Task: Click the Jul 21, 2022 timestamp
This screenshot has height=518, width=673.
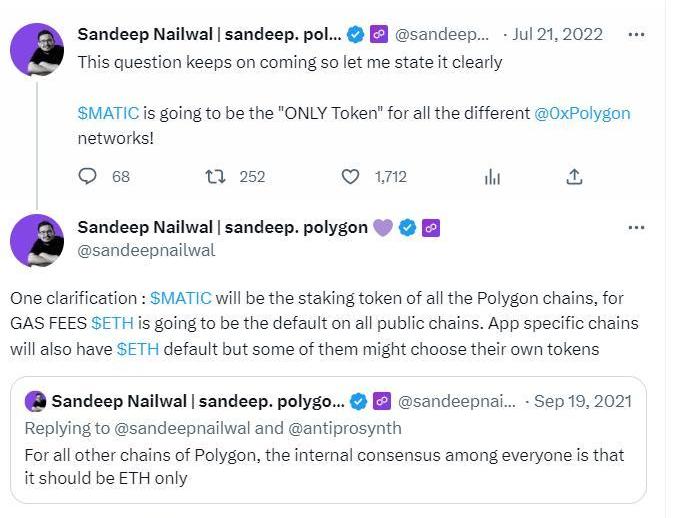Action: tap(557, 34)
